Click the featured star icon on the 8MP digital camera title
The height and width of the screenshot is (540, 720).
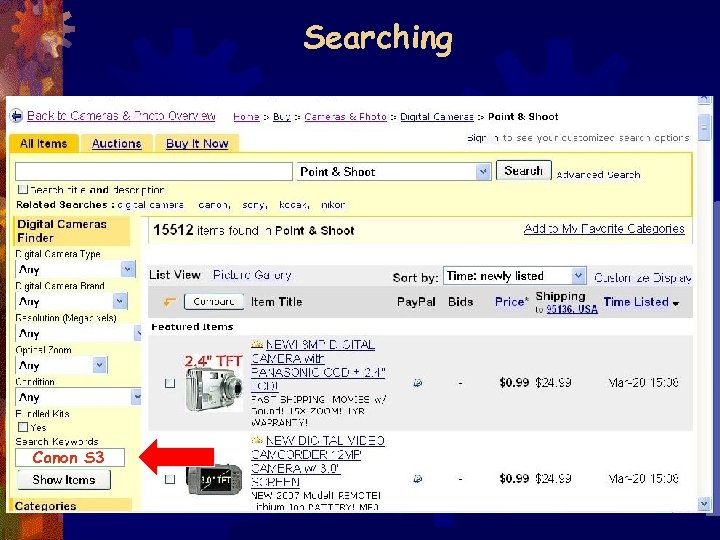257,344
